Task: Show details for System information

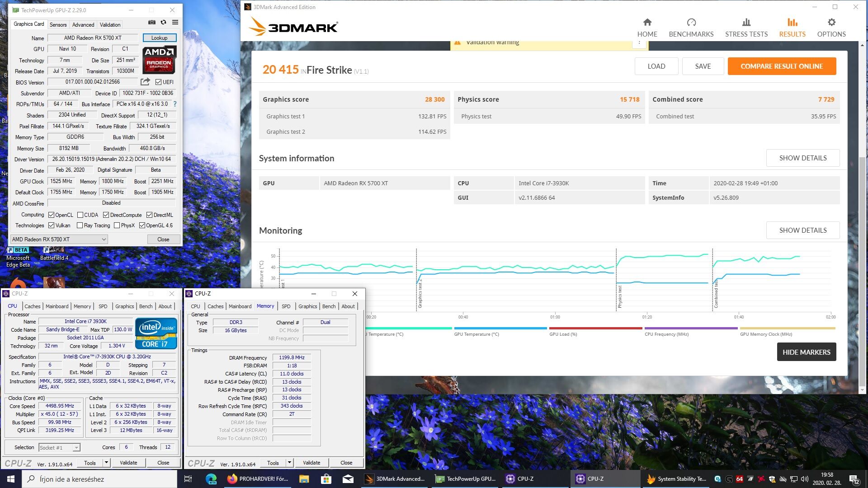Action: (x=803, y=158)
